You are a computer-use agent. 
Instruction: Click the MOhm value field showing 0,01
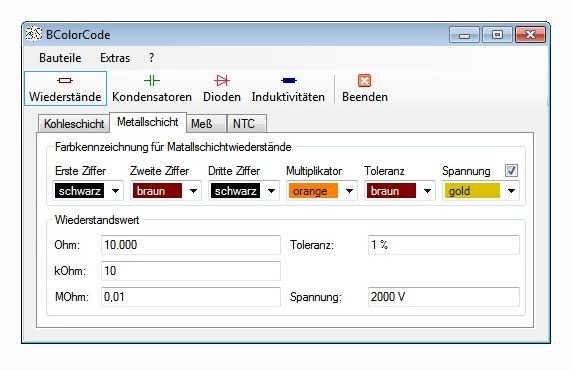(191, 297)
